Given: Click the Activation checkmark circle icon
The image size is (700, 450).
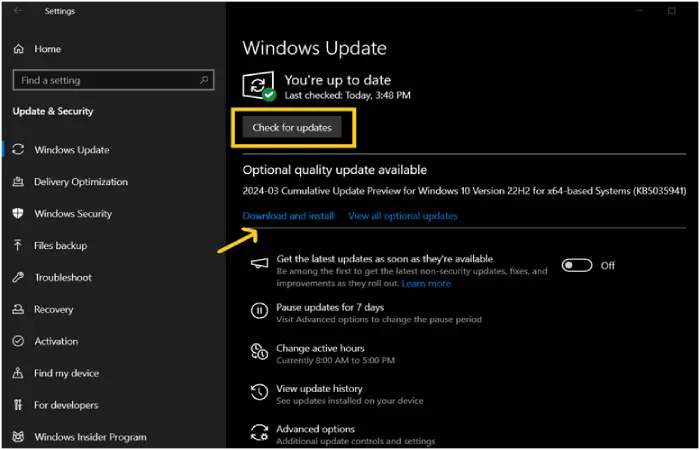Looking at the screenshot, I should 18,341.
